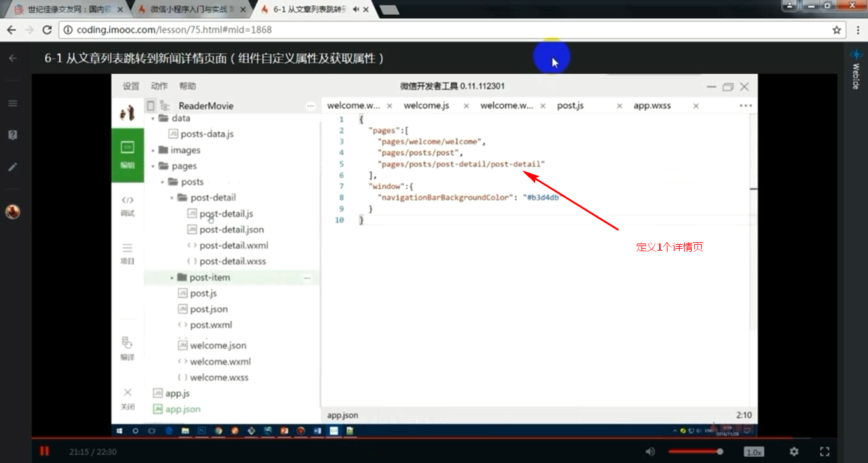Navigate back in the browser

tap(11, 30)
